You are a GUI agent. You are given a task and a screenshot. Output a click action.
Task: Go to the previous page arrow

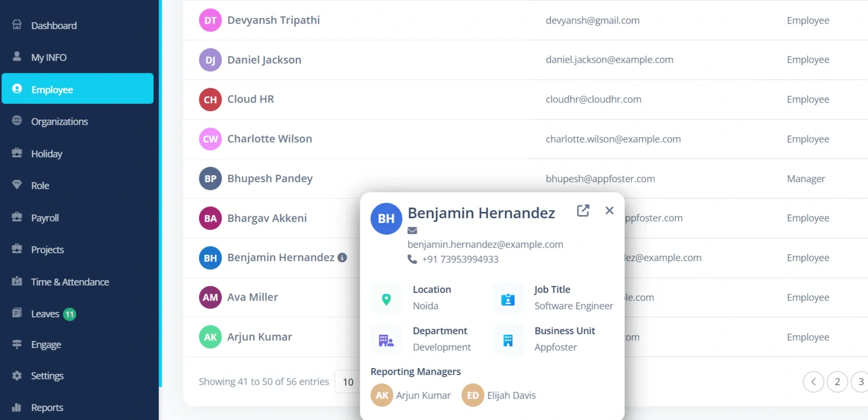813,382
